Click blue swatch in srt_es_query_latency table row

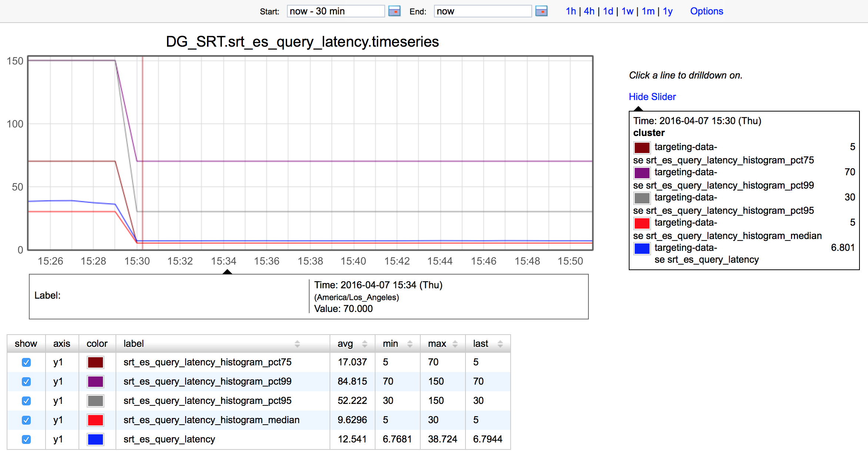click(x=96, y=439)
